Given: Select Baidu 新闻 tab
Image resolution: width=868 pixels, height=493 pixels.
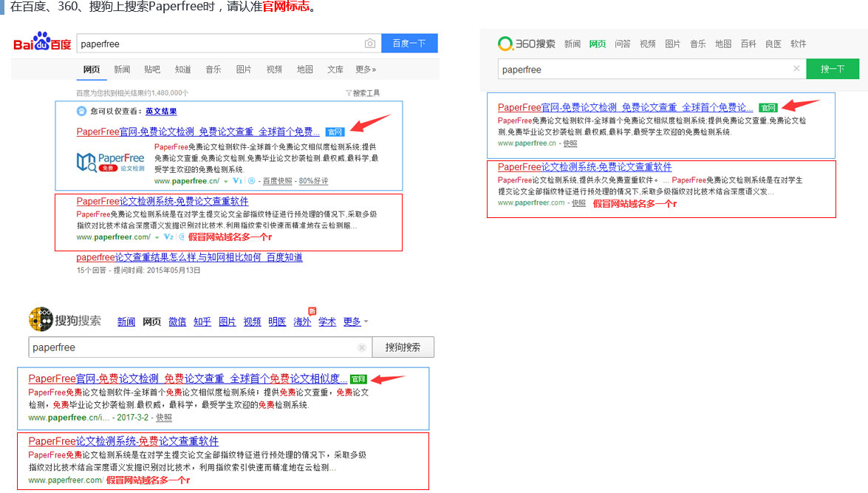Looking at the screenshot, I should coord(122,69).
